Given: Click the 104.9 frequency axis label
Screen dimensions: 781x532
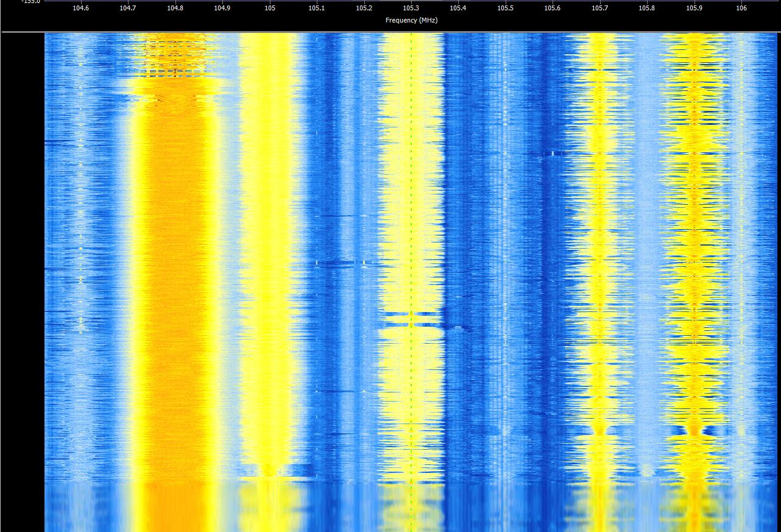Looking at the screenshot, I should click(222, 9).
